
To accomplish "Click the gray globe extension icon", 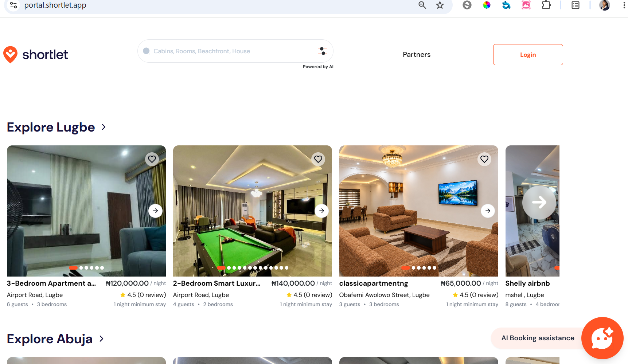I will (x=467, y=5).
